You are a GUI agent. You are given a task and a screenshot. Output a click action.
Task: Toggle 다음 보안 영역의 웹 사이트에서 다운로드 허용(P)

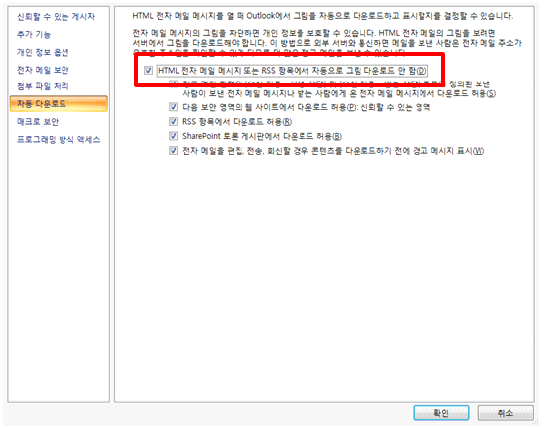173,107
